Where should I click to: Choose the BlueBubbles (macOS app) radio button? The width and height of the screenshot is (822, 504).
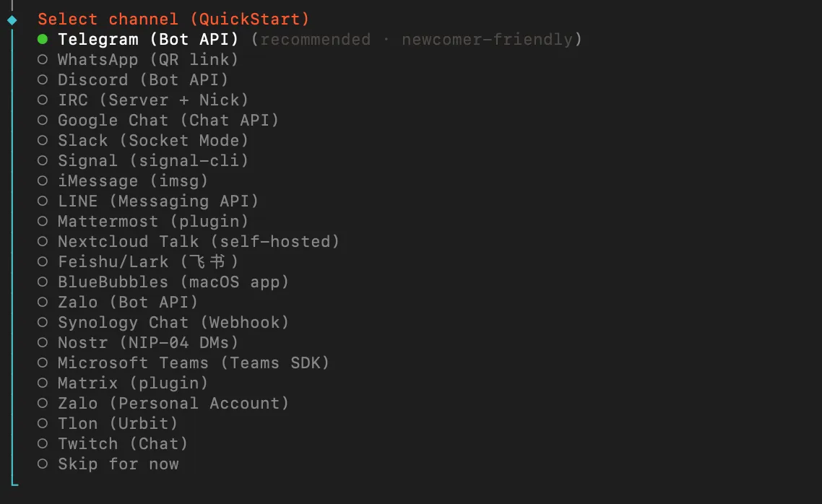tap(43, 282)
